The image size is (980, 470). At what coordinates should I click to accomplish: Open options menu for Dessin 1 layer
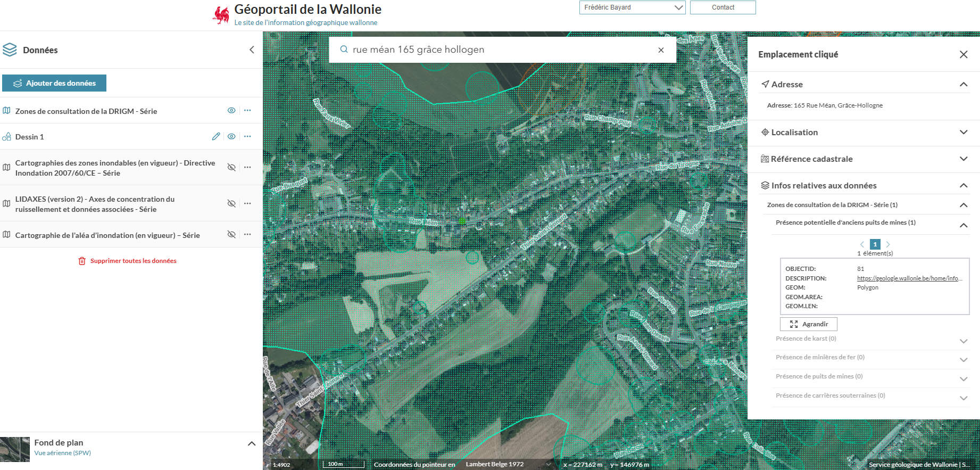pos(247,136)
